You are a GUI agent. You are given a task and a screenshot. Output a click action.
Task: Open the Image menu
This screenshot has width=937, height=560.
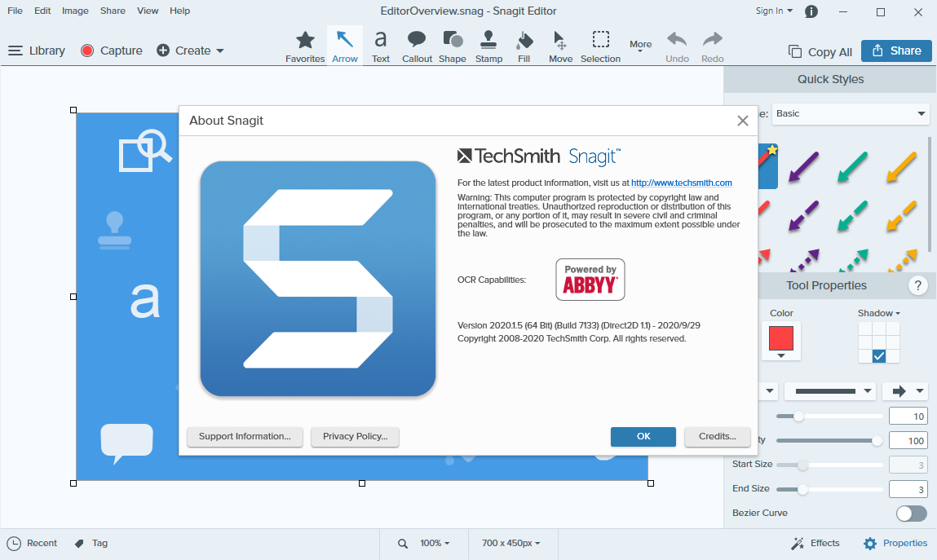click(75, 11)
